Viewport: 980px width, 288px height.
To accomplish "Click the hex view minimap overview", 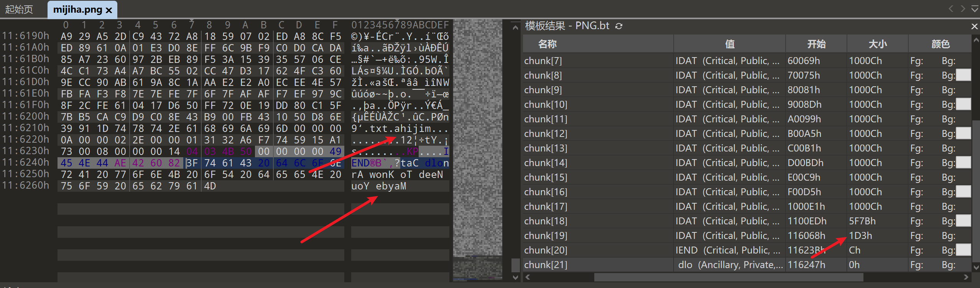I will click(477, 150).
